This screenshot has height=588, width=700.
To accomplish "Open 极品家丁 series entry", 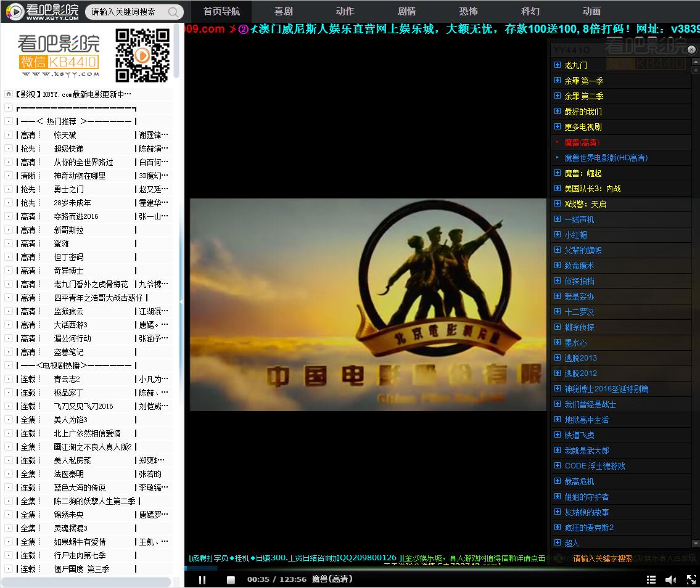I will 68,393.
